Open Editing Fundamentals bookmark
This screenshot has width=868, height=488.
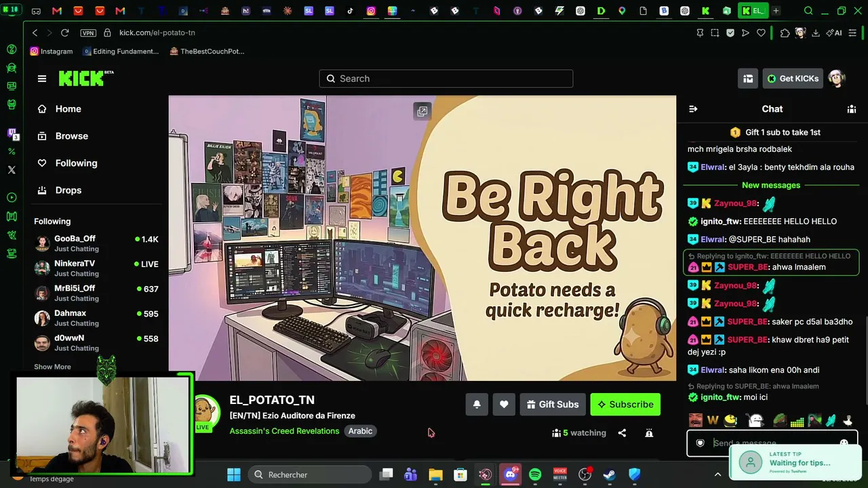(121, 52)
